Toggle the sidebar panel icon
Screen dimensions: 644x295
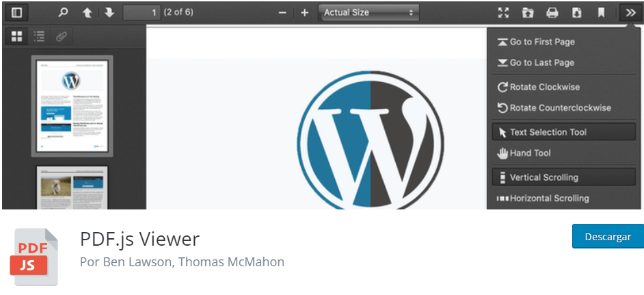(x=16, y=12)
